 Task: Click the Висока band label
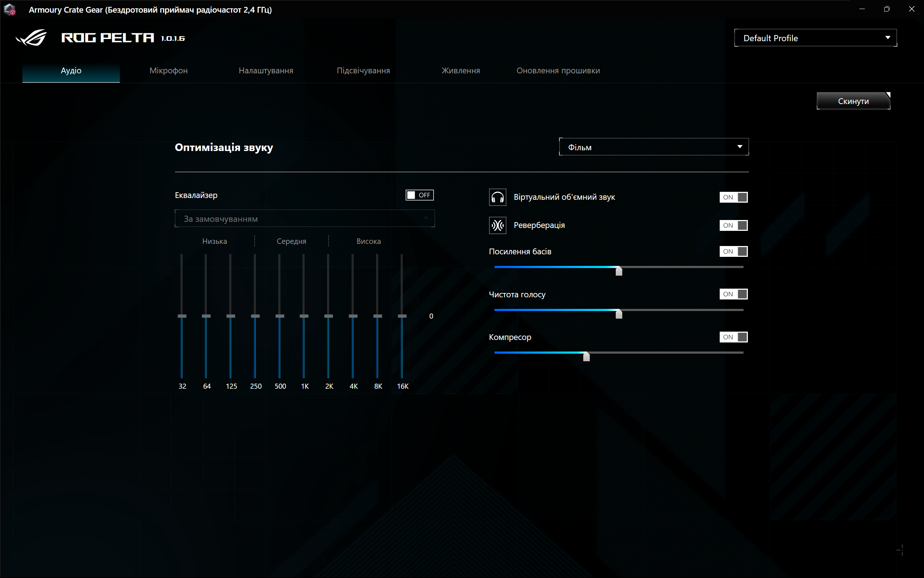point(369,241)
